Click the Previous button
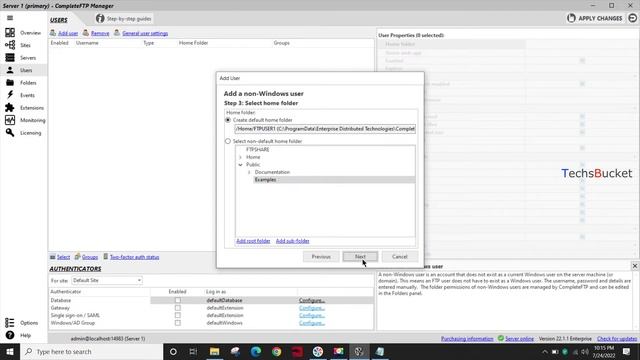640x360 pixels. point(321,257)
